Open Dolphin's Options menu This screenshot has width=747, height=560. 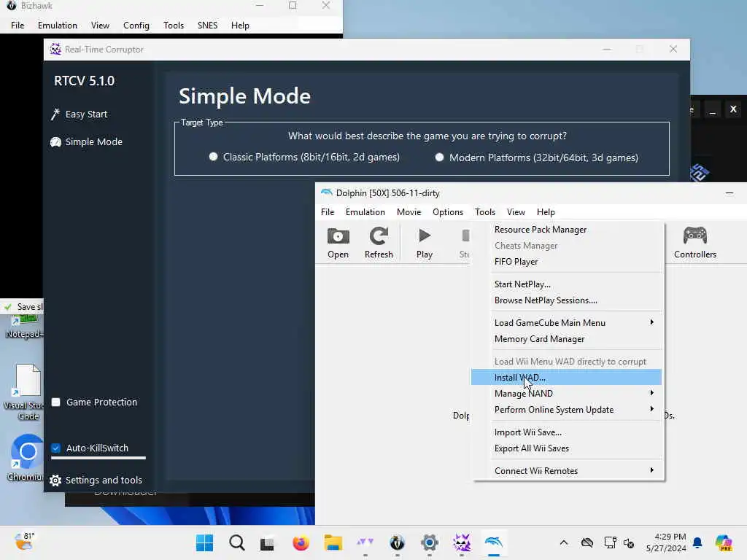pyautogui.click(x=447, y=212)
